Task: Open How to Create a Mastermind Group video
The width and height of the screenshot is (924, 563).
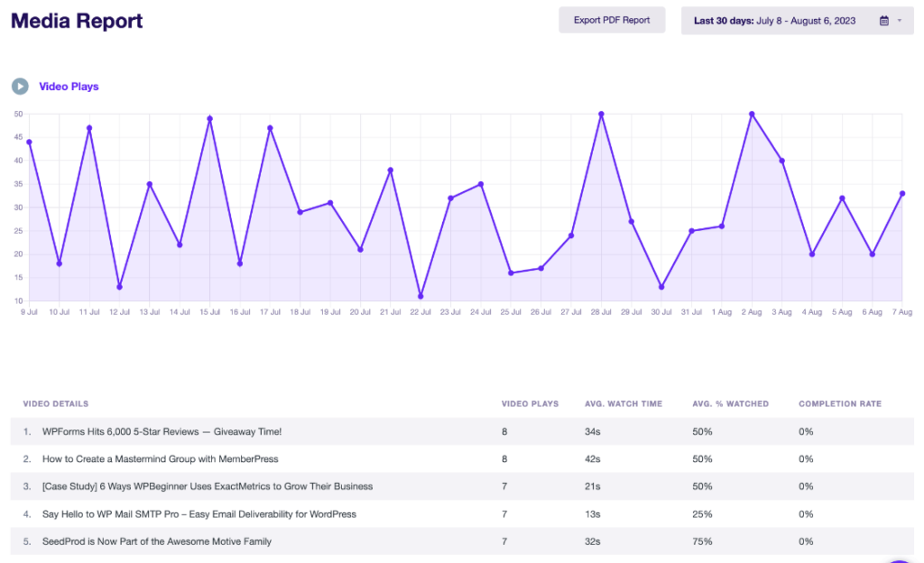Action: pos(160,459)
